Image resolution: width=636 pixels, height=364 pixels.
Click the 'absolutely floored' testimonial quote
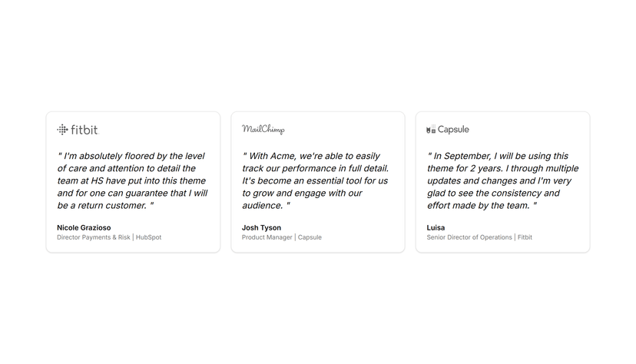tap(132, 180)
